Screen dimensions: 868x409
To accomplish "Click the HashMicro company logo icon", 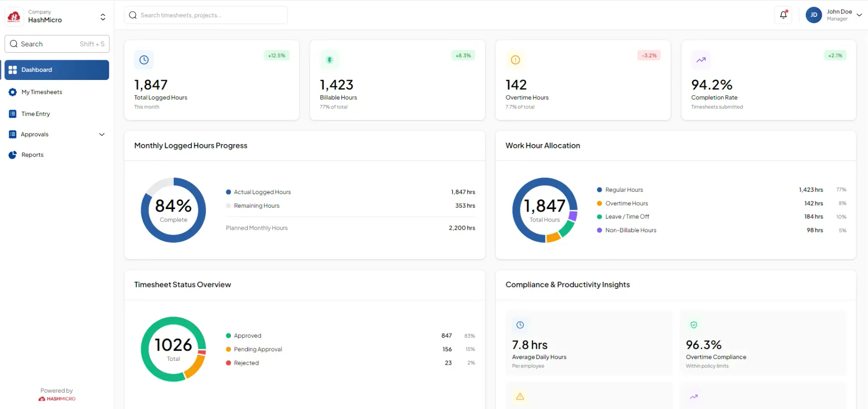I will tap(14, 16).
